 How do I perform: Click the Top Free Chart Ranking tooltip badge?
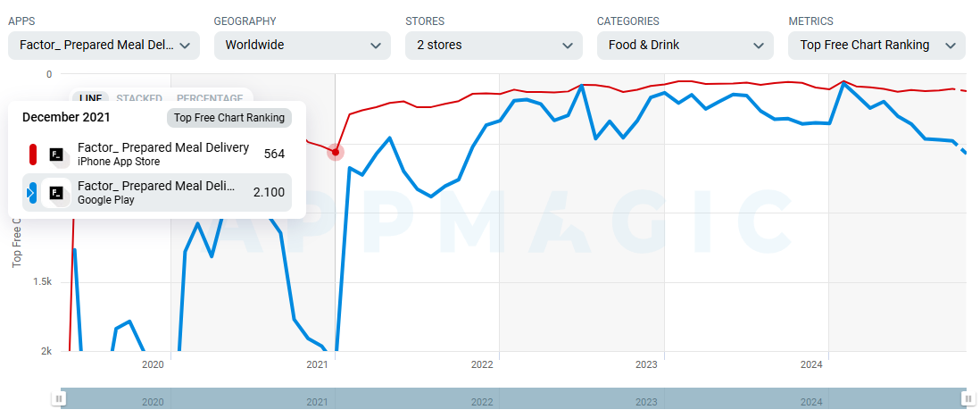229,117
